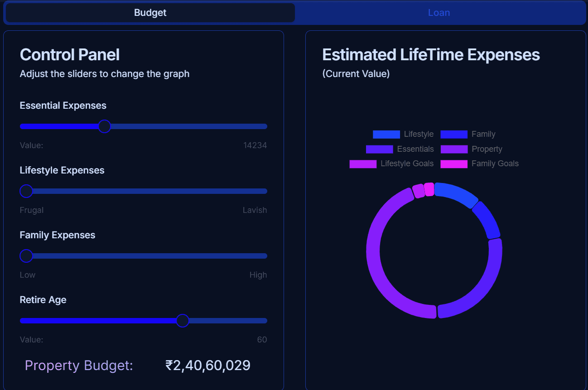Screen dimensions: 588x390
Task: Toggle Lifestyle legend color box
Action: [386, 135]
